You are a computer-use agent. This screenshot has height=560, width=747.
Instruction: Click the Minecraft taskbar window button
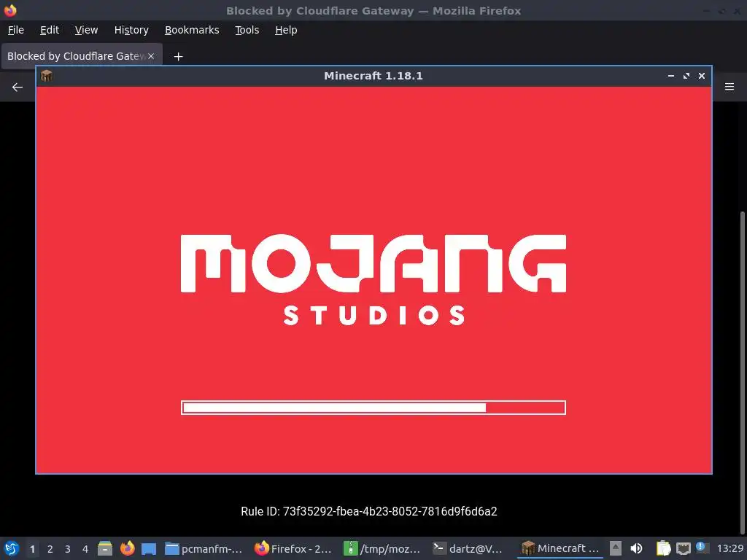560,548
